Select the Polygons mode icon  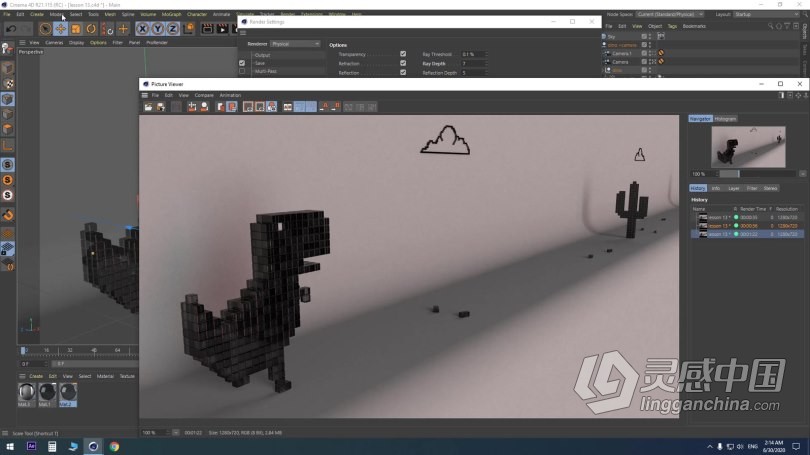[x=8, y=130]
